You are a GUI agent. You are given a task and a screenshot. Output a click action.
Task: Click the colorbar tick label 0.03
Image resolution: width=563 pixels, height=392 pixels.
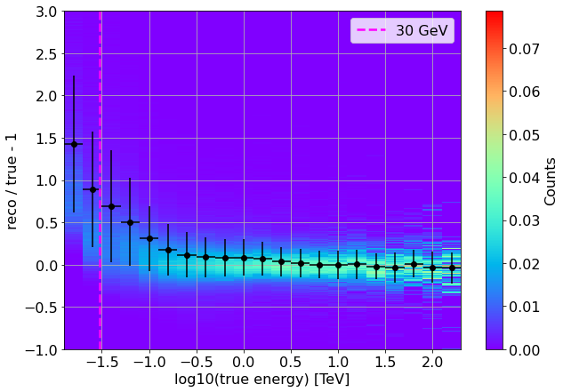524,220
